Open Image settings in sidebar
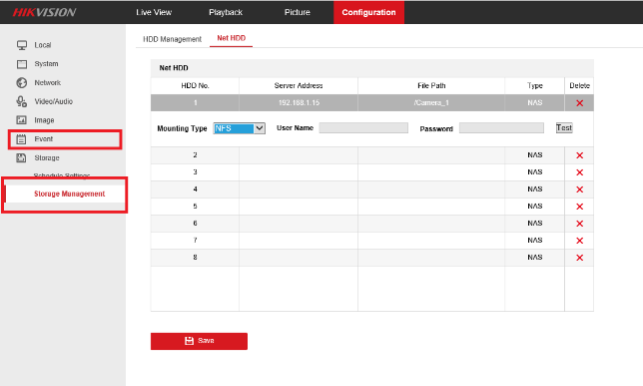Viewport: 643px width, 386px height. (44, 120)
